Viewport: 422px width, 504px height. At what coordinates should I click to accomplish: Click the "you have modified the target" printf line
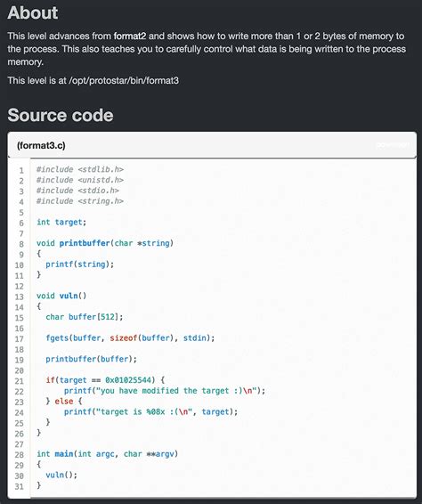[165, 391]
